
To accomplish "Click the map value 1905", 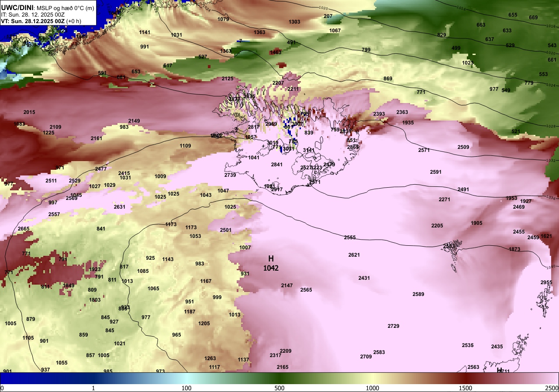I will tap(476, 223).
